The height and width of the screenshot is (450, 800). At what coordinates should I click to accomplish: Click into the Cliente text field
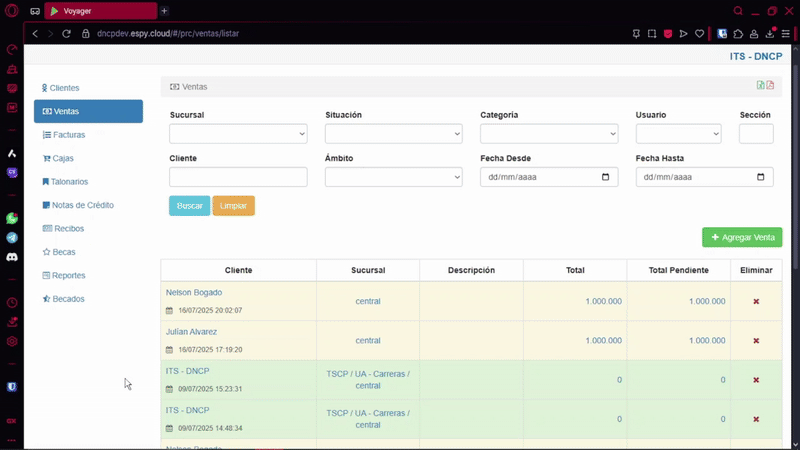point(238,177)
